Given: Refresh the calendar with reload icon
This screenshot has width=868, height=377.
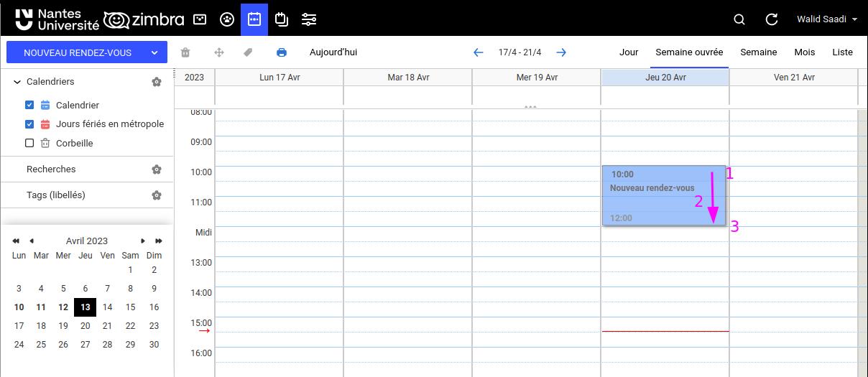Looking at the screenshot, I should coord(772,19).
